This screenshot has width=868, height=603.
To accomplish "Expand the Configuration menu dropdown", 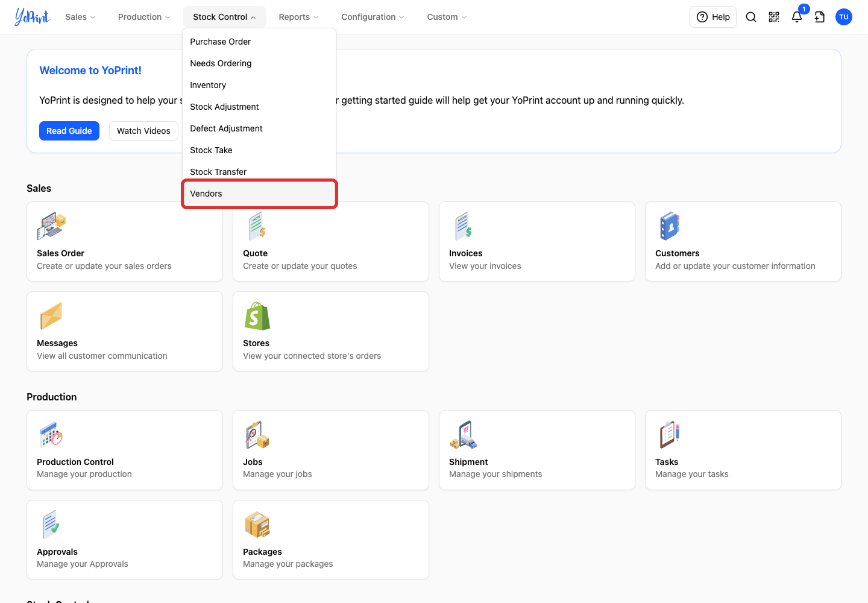I will pos(373,17).
